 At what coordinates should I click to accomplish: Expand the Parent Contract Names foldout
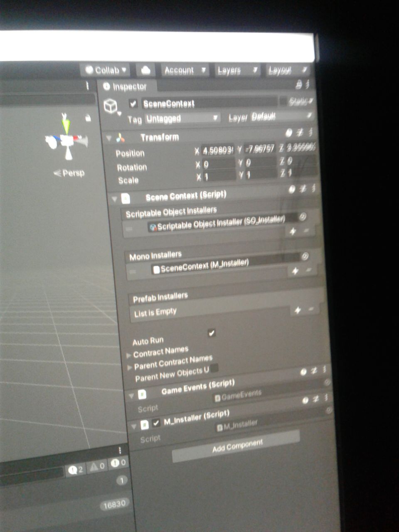coord(130,367)
